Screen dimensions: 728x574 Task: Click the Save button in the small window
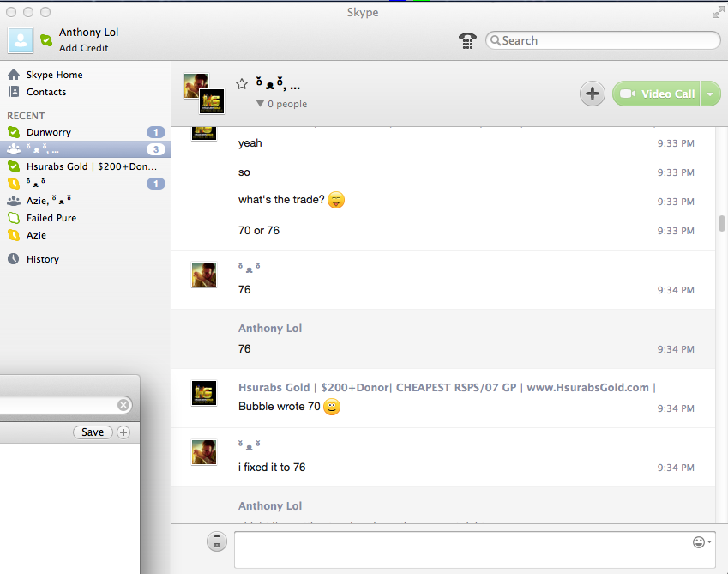pos(93,432)
